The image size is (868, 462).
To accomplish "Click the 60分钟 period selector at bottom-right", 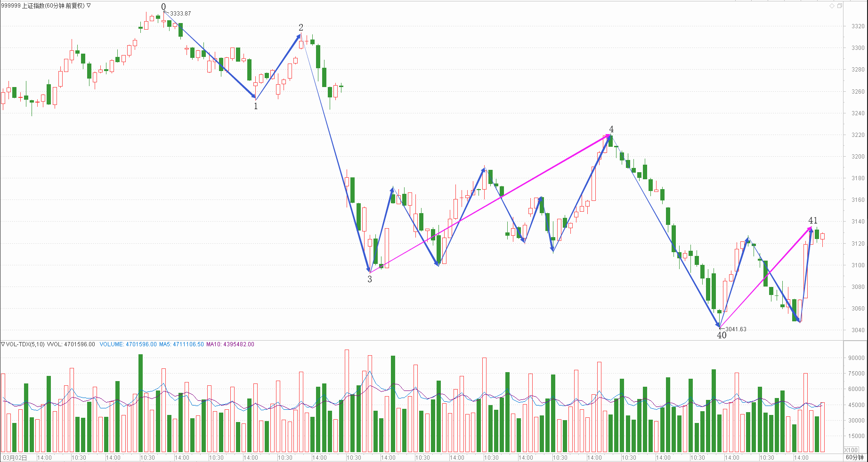I will [x=854, y=457].
